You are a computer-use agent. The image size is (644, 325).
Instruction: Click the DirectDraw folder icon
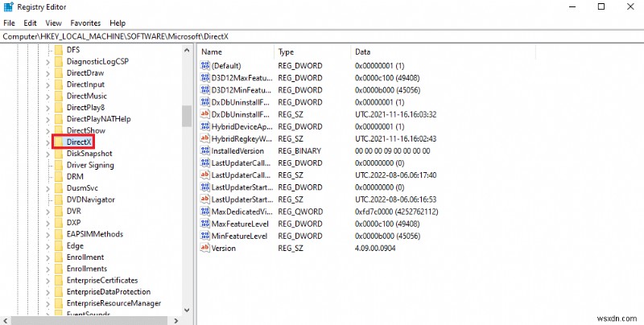point(59,73)
